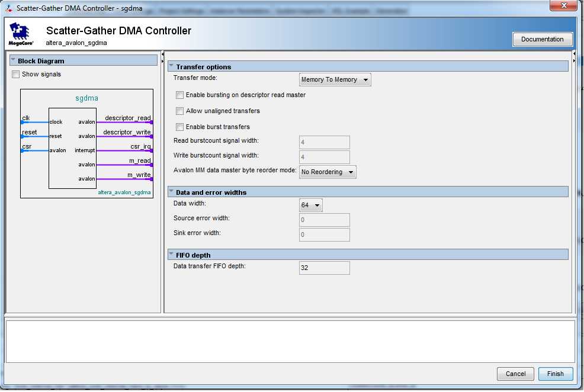Select the descriptor_write interface label

127,132
